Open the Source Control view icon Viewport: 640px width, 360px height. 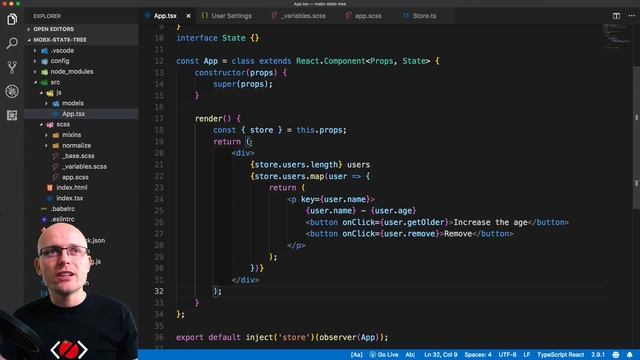click(x=12, y=67)
